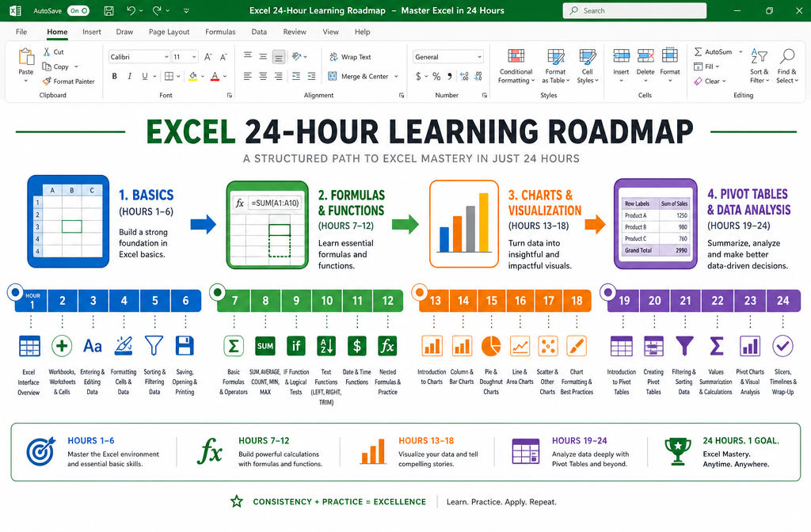This screenshot has height=532, width=811.
Task: Switch to the Draw tab
Action: tap(124, 32)
